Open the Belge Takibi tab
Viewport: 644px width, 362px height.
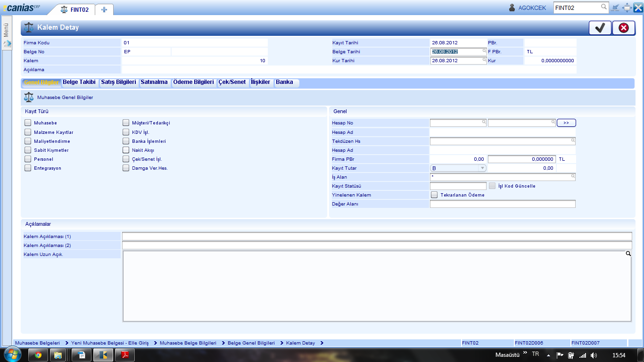(79, 82)
